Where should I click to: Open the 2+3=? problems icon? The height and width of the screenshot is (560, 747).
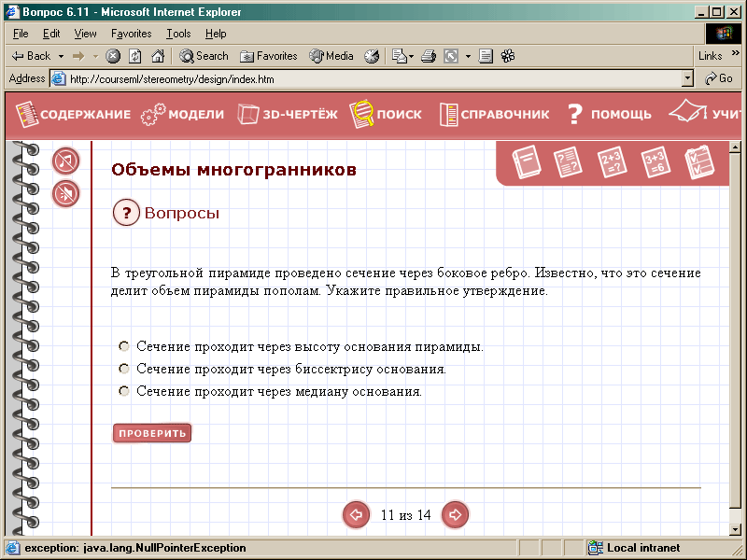click(x=612, y=163)
